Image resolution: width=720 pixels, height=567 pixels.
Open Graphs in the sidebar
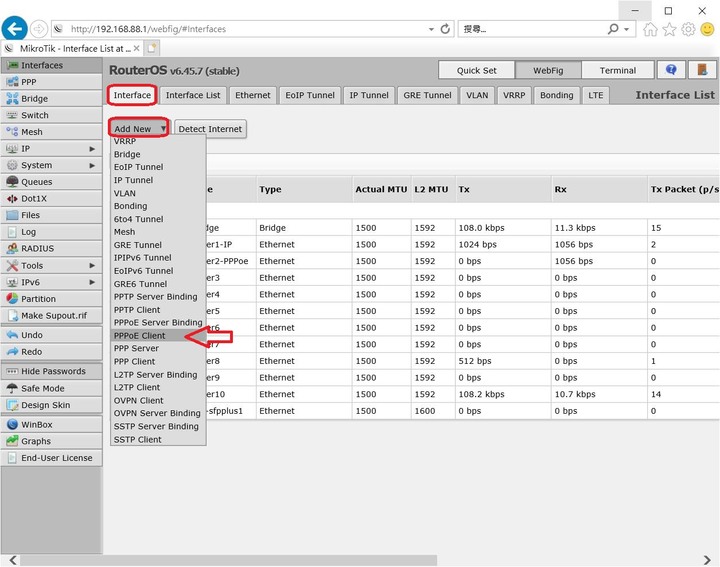[x=51, y=441]
